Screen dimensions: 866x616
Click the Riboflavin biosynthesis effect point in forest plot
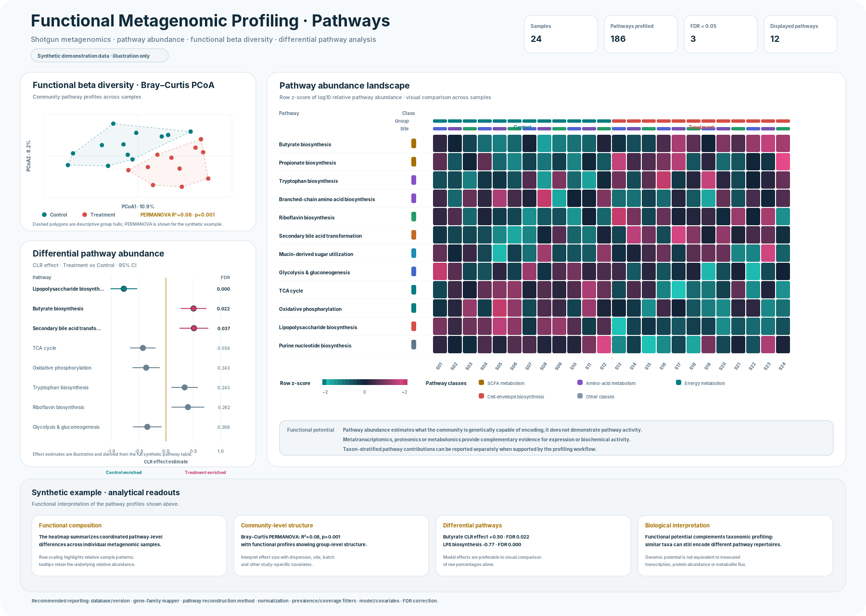[x=188, y=407]
